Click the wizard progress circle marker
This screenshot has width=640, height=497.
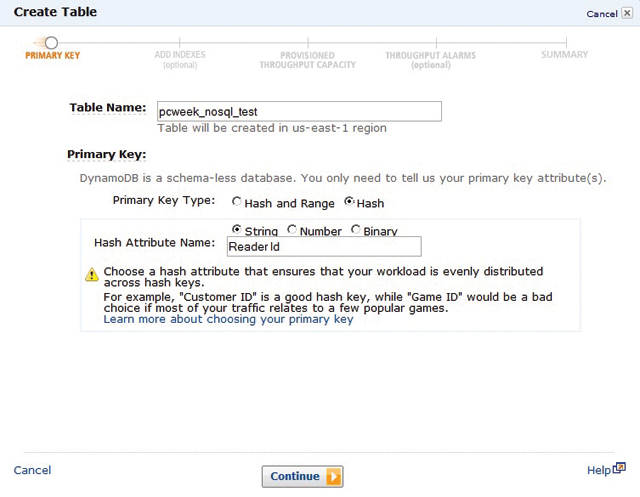(51, 42)
